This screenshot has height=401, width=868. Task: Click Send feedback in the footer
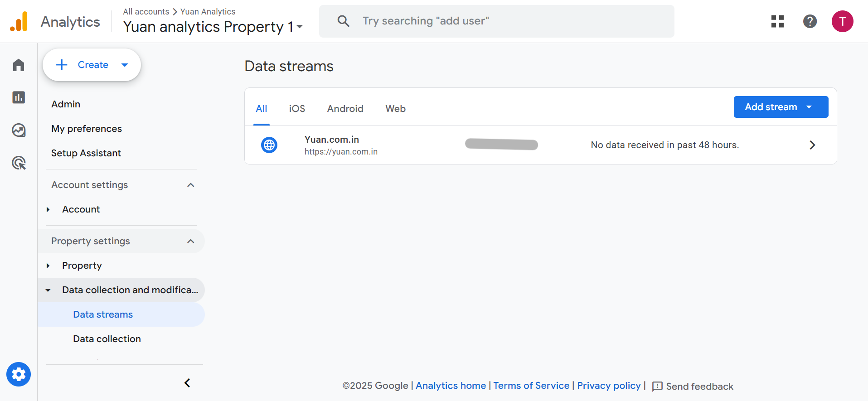click(693, 387)
